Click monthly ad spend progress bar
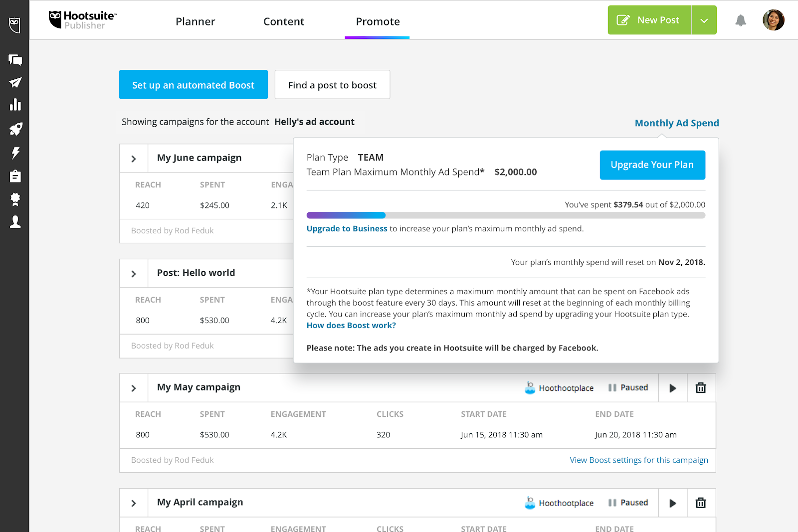The height and width of the screenshot is (532, 798). coord(506,215)
